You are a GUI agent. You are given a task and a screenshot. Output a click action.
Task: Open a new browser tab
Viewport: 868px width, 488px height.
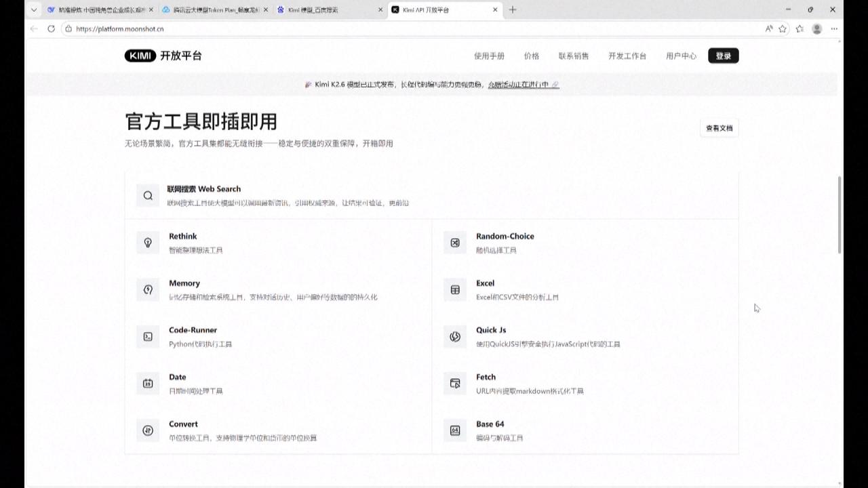[x=513, y=9]
